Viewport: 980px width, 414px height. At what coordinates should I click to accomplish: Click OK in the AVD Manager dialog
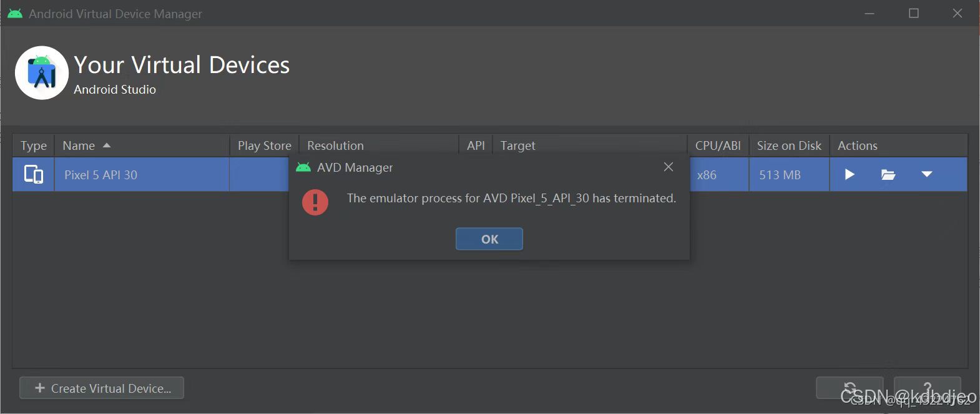coord(489,239)
